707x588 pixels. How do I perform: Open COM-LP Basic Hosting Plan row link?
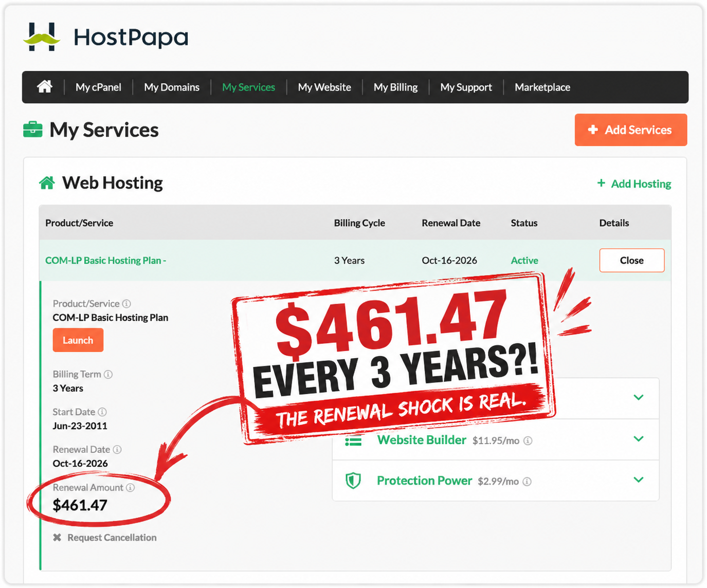tap(105, 261)
